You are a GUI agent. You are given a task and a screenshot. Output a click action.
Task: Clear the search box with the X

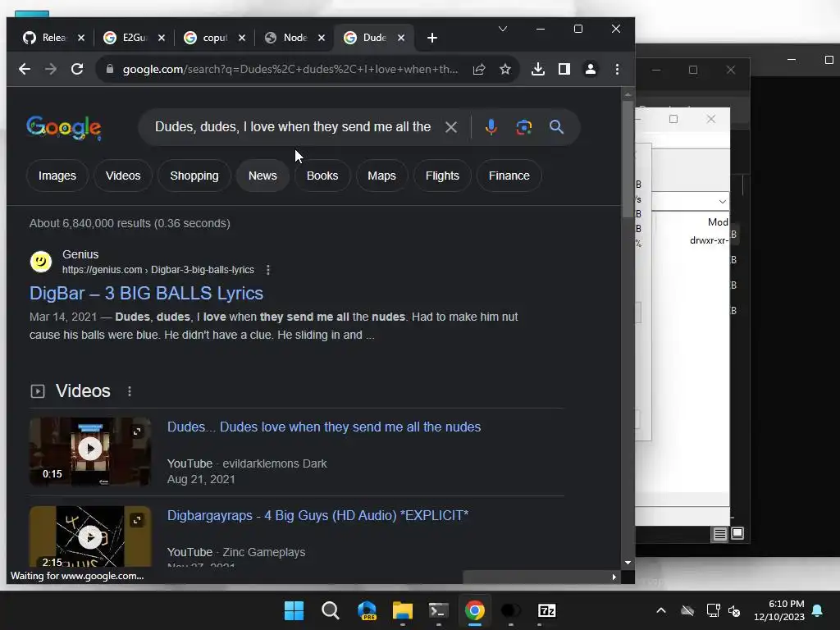[451, 127]
